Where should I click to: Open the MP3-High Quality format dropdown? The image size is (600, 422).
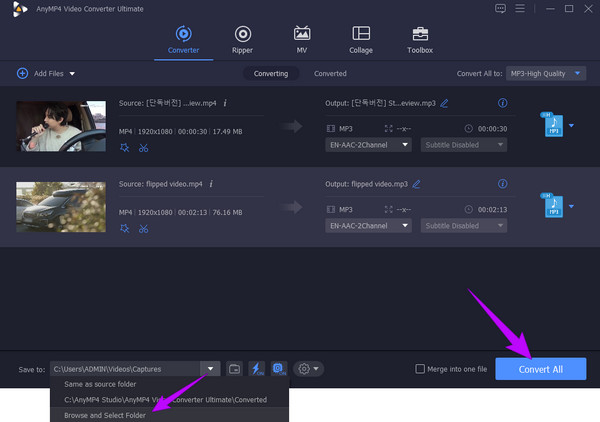[x=546, y=73]
